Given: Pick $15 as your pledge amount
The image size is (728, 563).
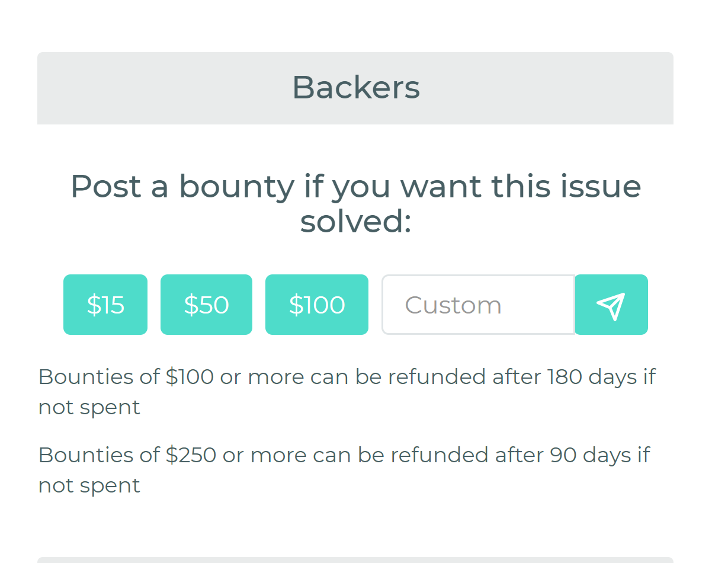Looking at the screenshot, I should 105,304.
